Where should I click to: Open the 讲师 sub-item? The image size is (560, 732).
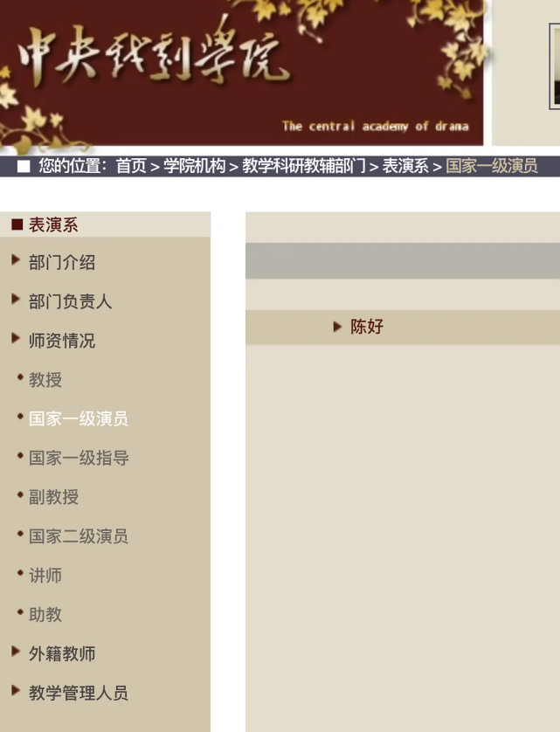(45, 575)
